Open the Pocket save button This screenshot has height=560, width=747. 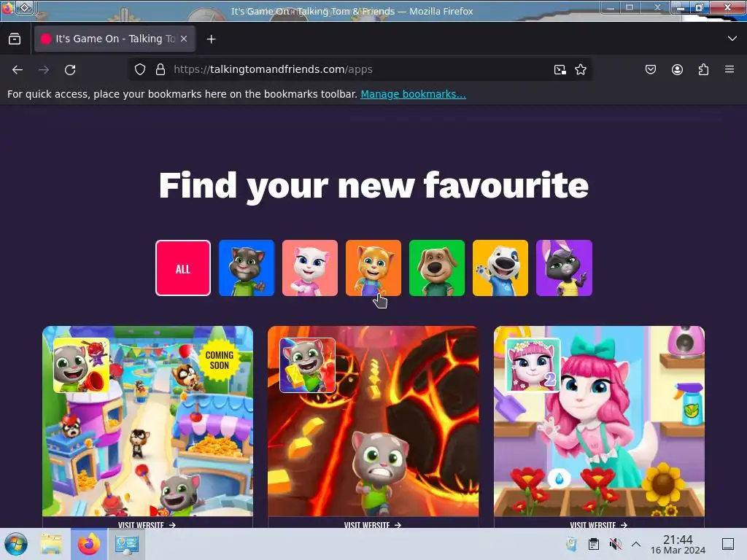[x=651, y=69]
